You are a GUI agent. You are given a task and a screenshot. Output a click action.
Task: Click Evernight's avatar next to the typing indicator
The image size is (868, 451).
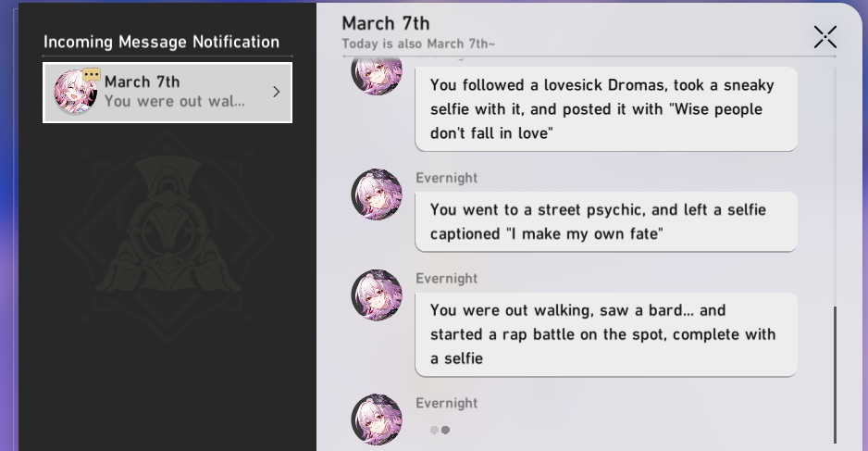click(377, 420)
